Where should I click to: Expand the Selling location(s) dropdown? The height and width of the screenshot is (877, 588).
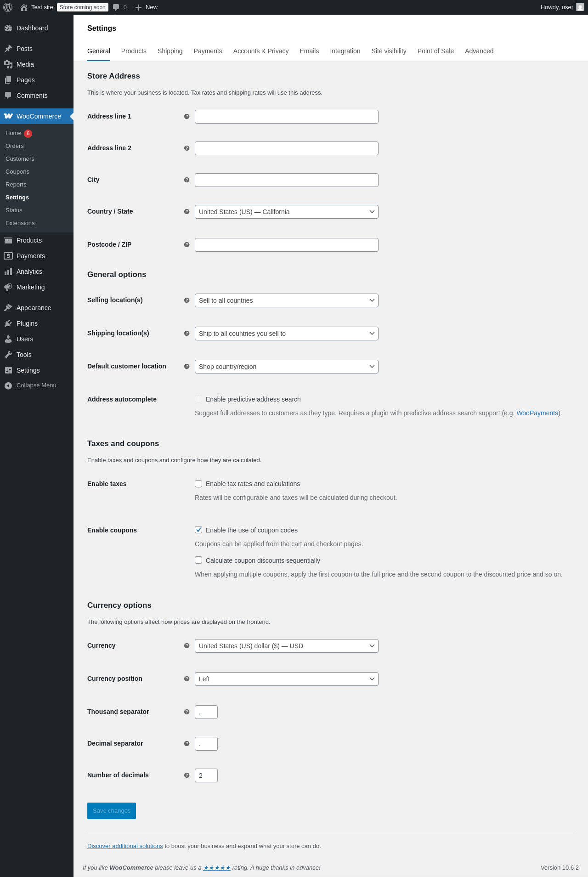point(286,300)
